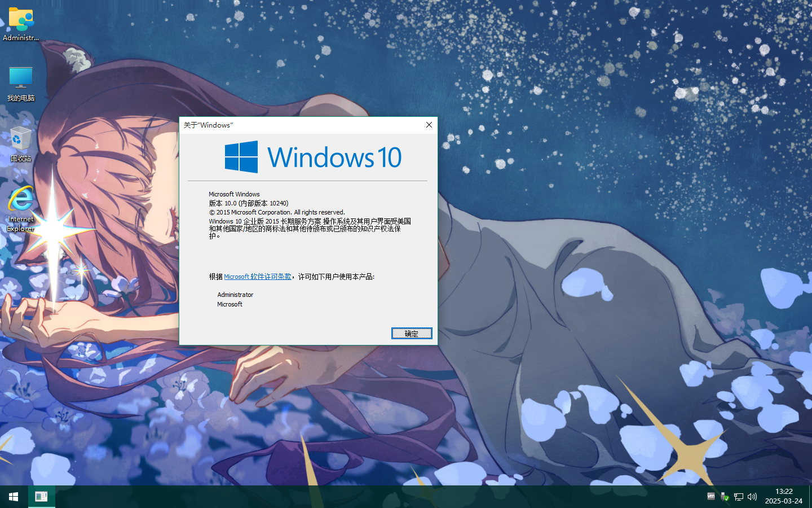Screen dimensions: 812x508
Task: Open the taskbar clock showing 13:22
Action: (x=784, y=497)
